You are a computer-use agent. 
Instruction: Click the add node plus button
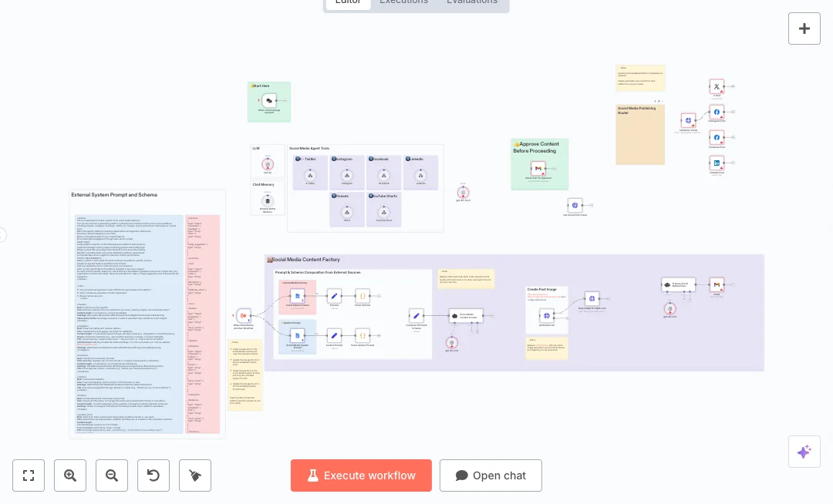(x=804, y=29)
